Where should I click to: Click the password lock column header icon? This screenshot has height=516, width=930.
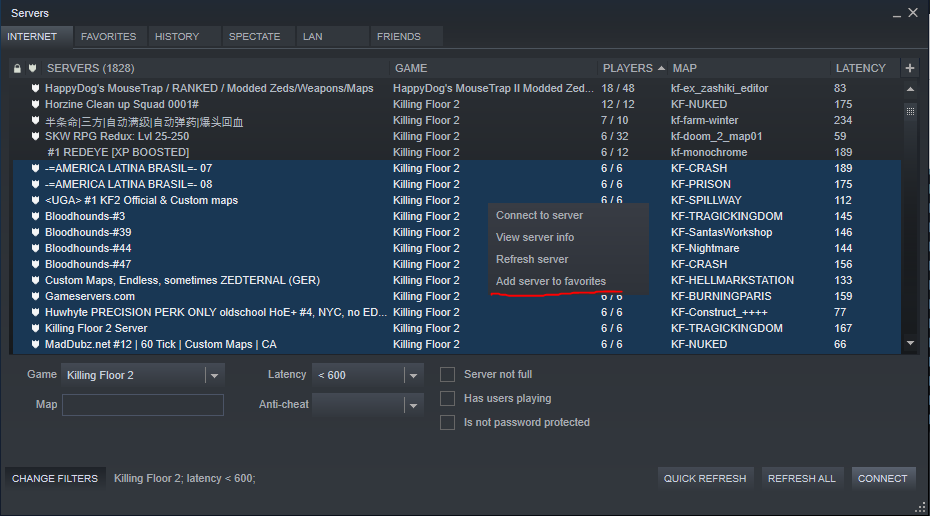click(x=17, y=69)
